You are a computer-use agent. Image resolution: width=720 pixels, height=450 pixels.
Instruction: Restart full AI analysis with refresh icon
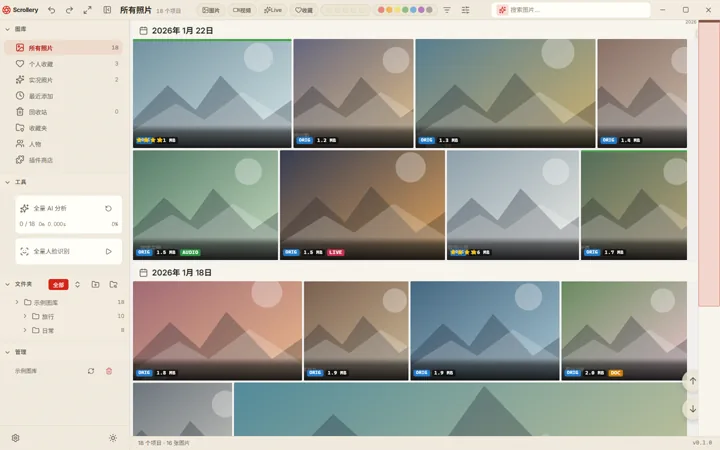coord(108,208)
